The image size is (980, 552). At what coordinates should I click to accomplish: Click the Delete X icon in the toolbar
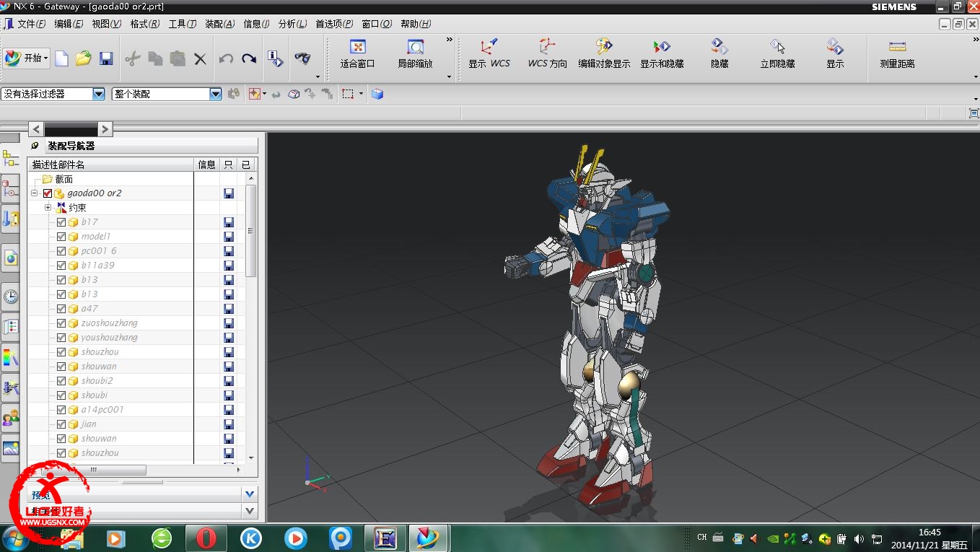pos(200,58)
